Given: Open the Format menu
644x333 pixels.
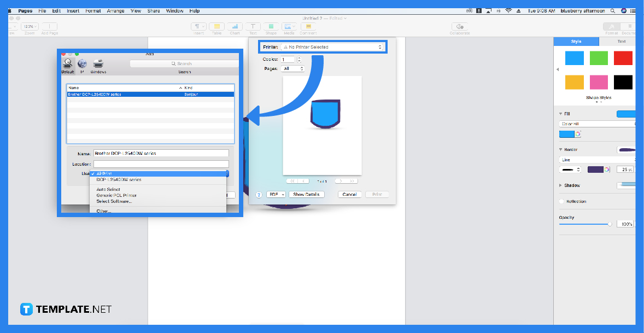Looking at the screenshot, I should pos(93,11).
